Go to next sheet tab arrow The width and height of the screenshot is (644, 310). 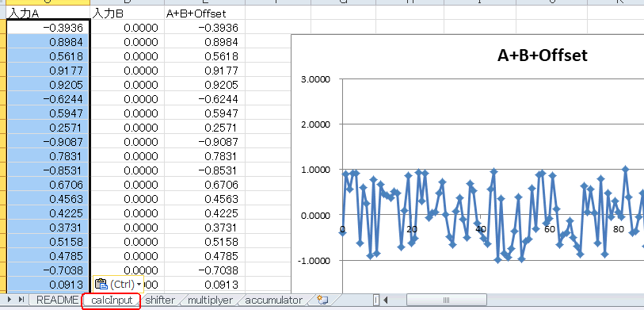click(10, 300)
